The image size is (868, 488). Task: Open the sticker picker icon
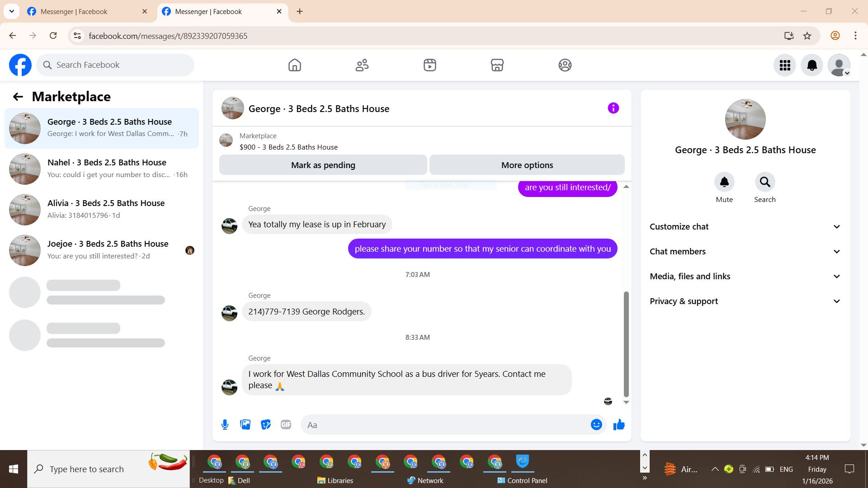265,425
